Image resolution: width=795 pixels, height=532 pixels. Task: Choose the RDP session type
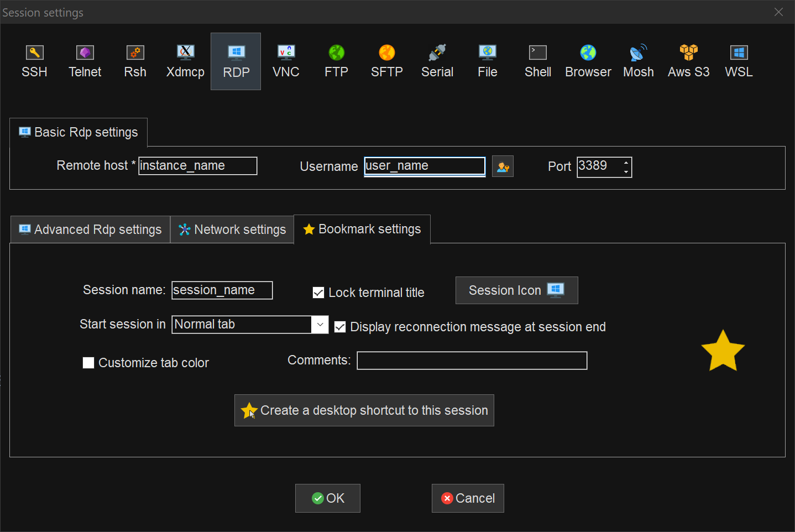point(236,61)
